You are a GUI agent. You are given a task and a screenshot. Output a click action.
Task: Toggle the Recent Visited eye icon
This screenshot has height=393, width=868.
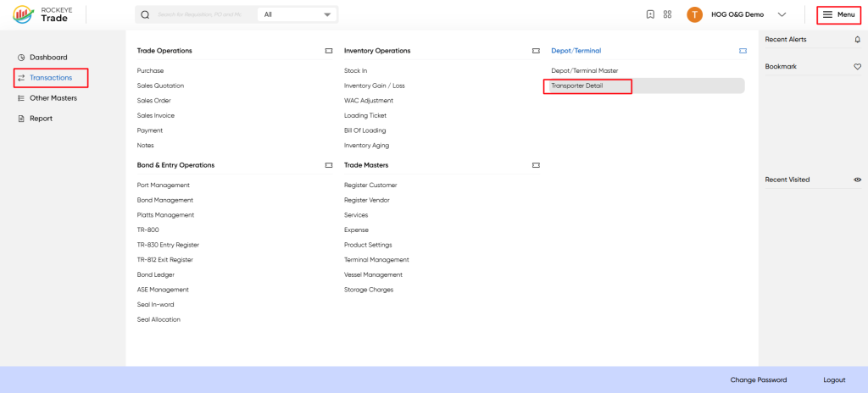858,180
